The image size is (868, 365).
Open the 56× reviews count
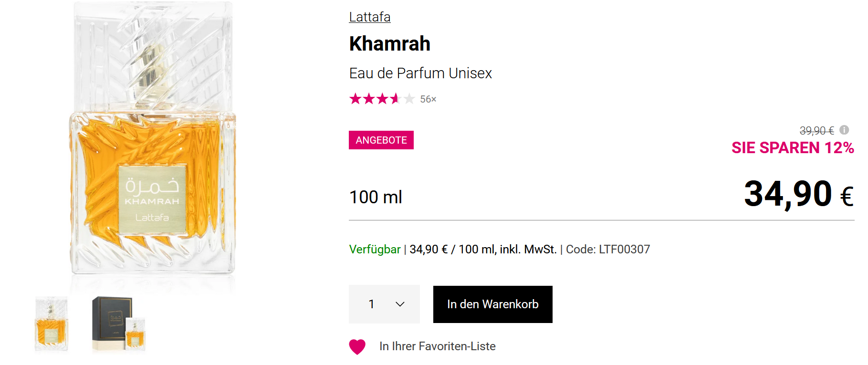428,99
